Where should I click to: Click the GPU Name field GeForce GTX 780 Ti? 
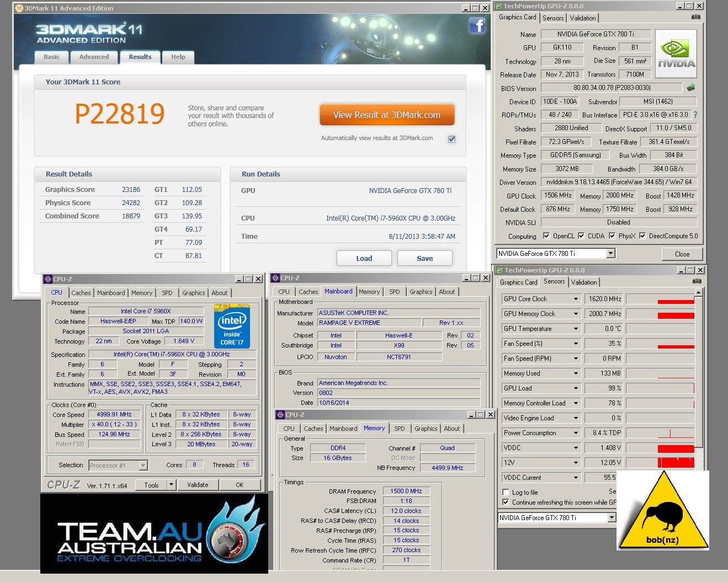596,34
